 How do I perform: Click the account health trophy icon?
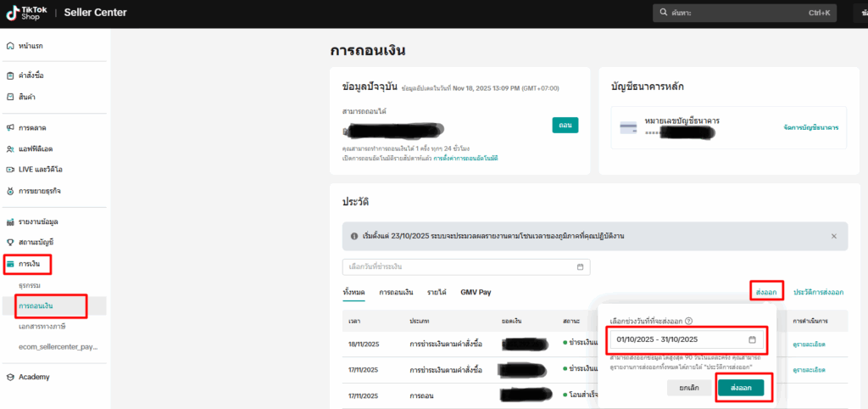(10, 242)
